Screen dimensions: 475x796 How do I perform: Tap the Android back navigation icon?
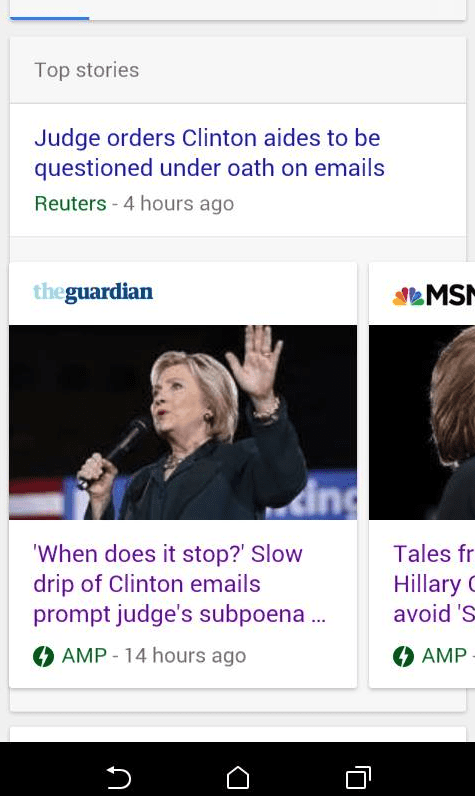pyautogui.click(x=119, y=777)
